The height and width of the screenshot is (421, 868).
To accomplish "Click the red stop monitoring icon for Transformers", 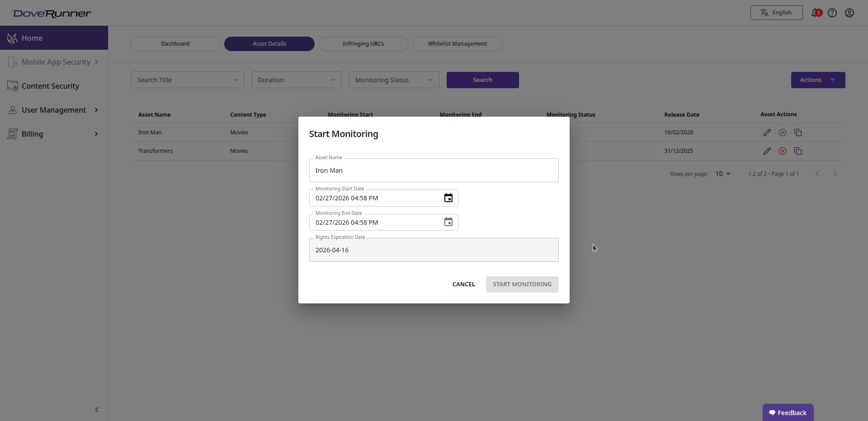I will point(783,151).
